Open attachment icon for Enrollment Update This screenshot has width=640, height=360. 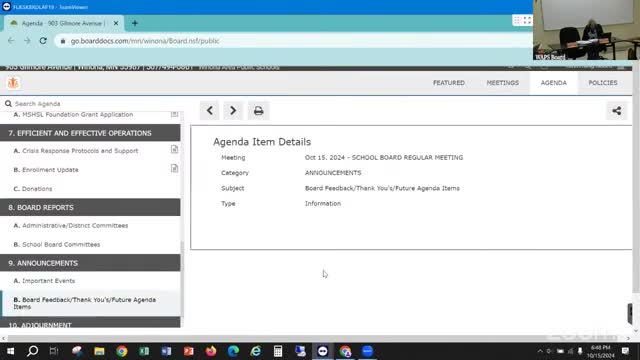tap(174, 168)
